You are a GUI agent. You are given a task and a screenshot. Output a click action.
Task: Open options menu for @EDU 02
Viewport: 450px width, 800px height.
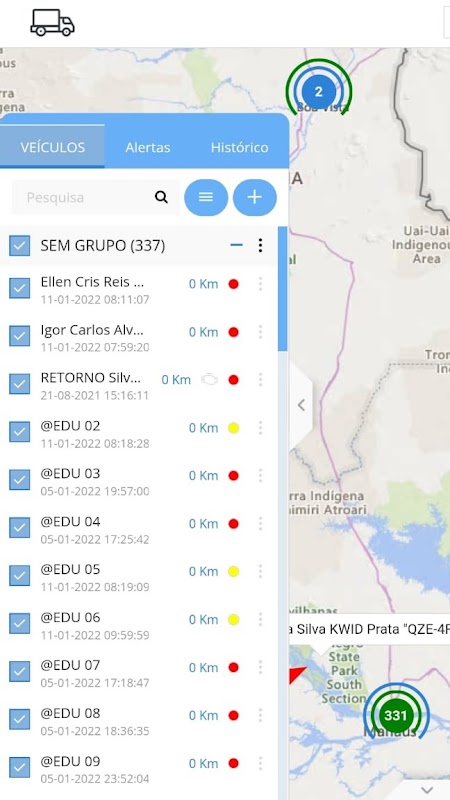click(260, 428)
